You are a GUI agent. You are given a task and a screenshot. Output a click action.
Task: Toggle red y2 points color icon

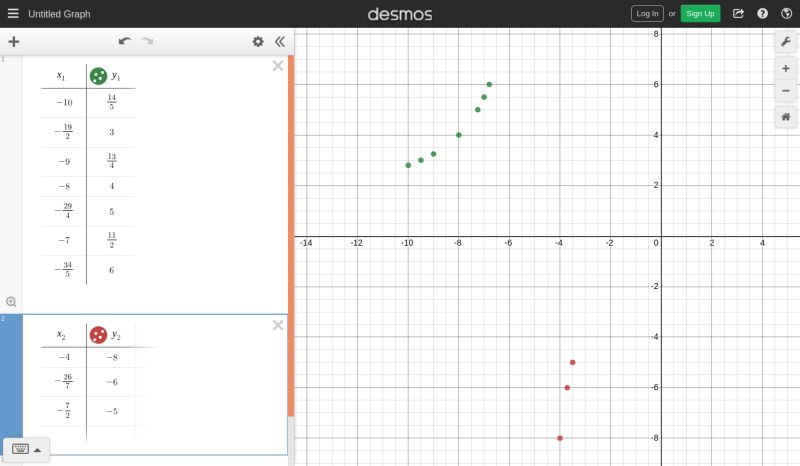[x=98, y=335]
